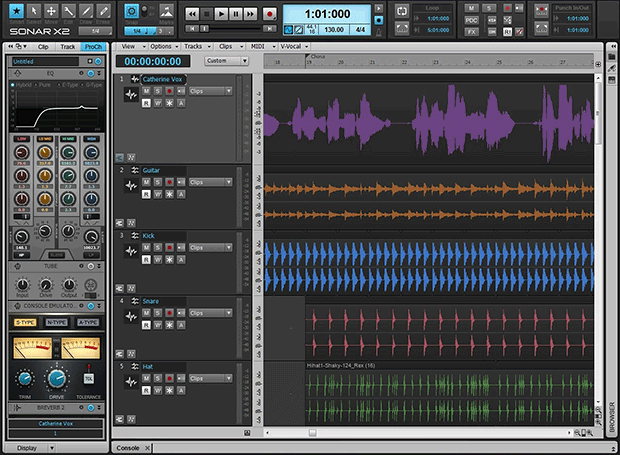This screenshot has width=620, height=455.
Task: Click the freeze snowflake on Snare track
Action: pyautogui.click(x=169, y=325)
